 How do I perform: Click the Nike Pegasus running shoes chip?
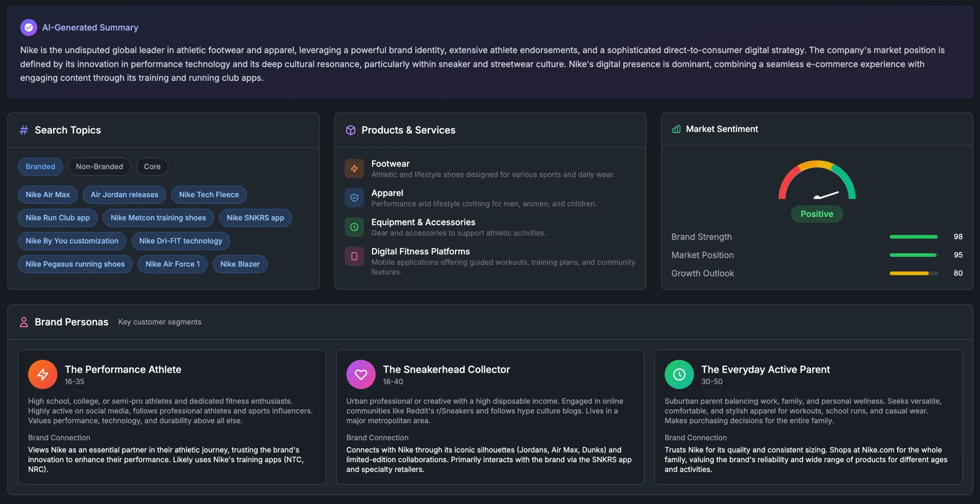75,264
